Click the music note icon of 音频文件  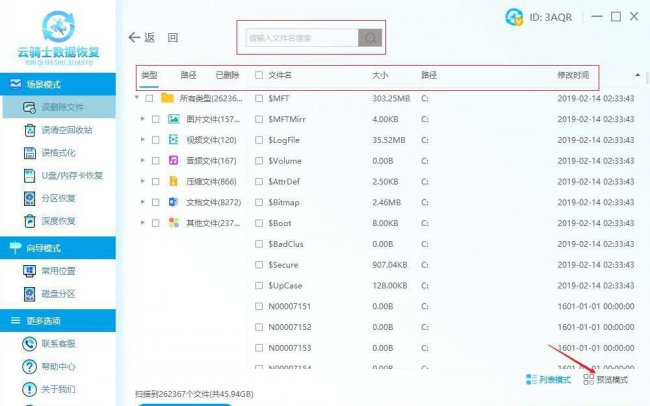pyautogui.click(x=173, y=160)
